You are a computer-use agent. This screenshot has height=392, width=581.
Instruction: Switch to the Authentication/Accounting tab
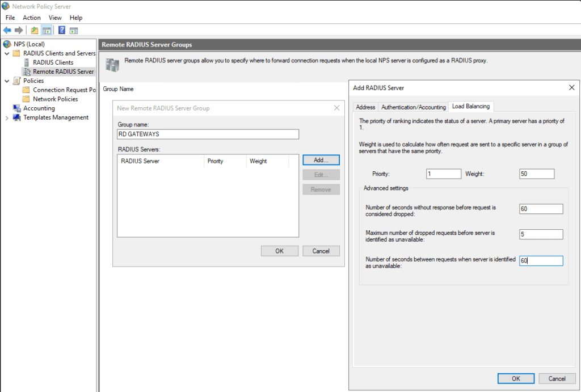pos(413,107)
